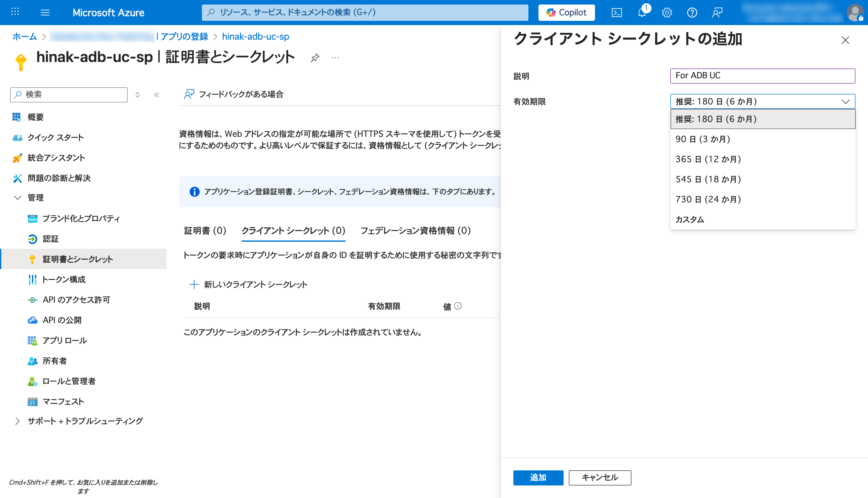The width and height of the screenshot is (868, 498).
Task: Expand サポート + トラブルシューティング section
Action: coord(17,421)
